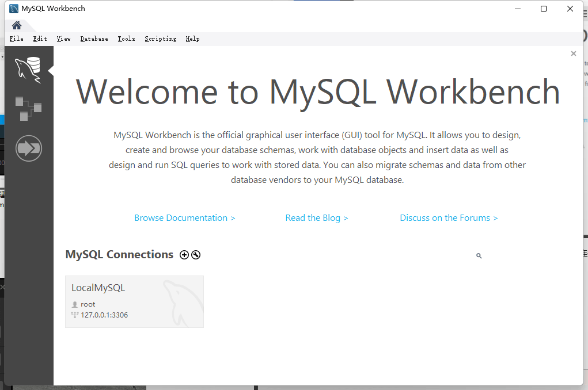The height and width of the screenshot is (390, 588).
Task: Click the root user text on LocalMySQL
Action: point(88,304)
